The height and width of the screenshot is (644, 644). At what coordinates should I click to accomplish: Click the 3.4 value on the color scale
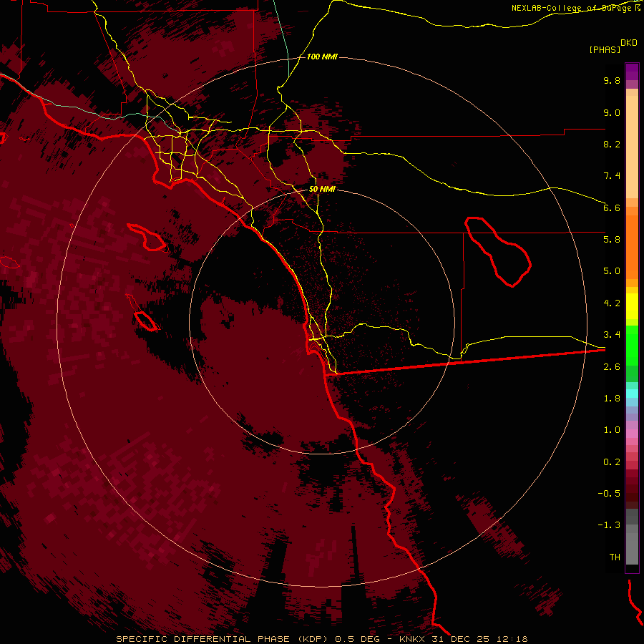[x=612, y=335]
